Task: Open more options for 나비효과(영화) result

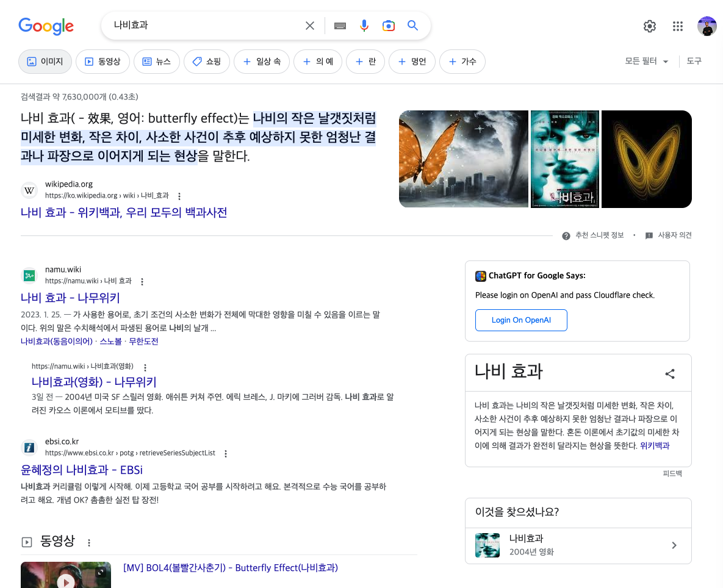Action: pyautogui.click(x=145, y=367)
